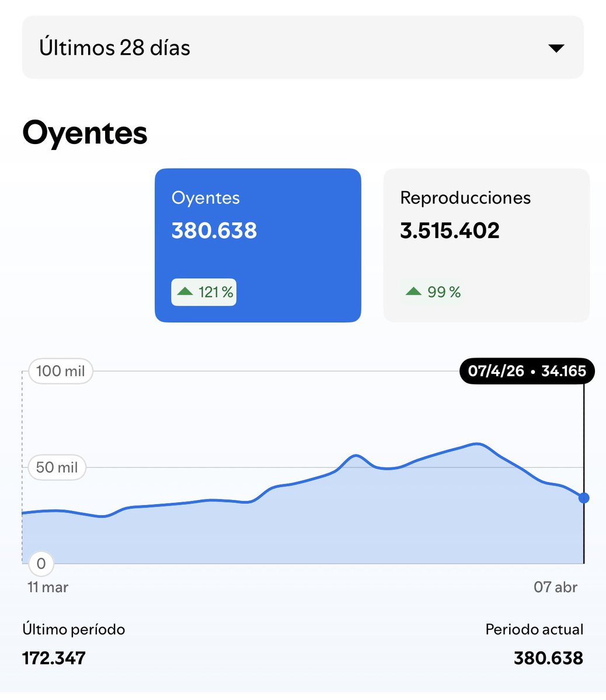Click the '0' axis label on chart
The image size is (606, 700).
click(x=41, y=563)
